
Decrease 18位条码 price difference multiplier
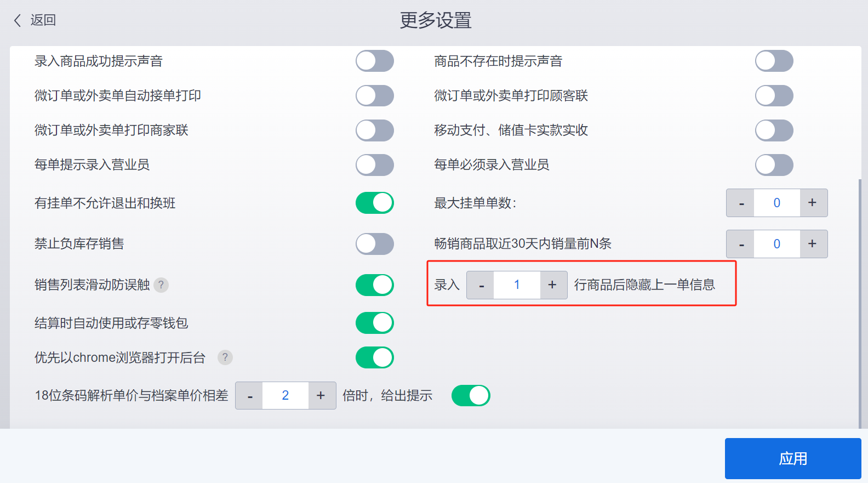(x=249, y=395)
